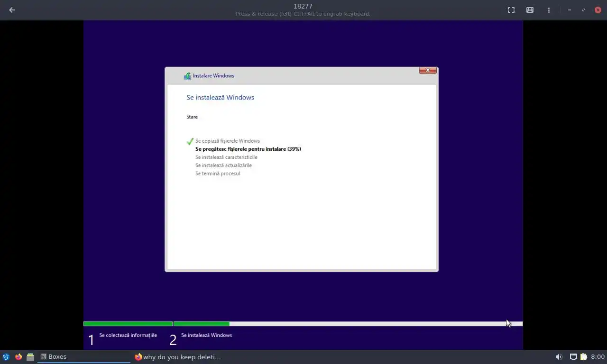Click the second installation progress bar
Viewport: 607px width, 364px height.
(x=348, y=324)
